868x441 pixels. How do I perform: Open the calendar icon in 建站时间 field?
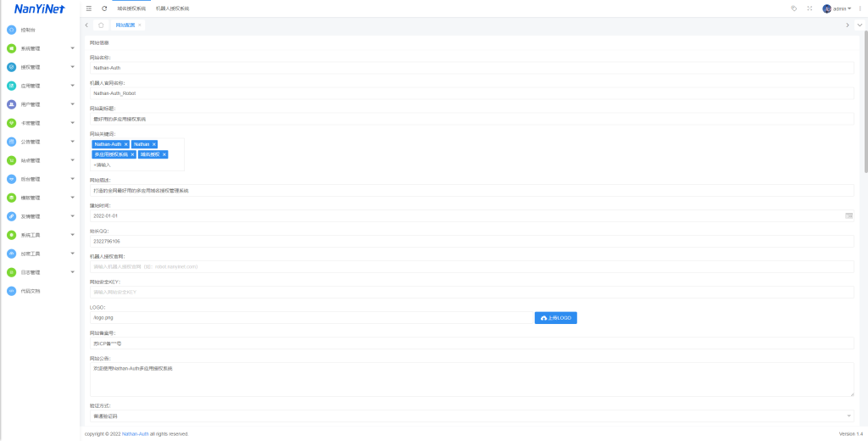(x=849, y=216)
